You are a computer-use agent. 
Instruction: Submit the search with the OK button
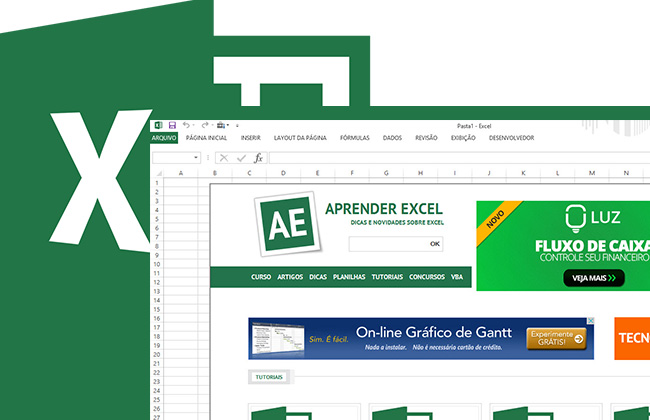434,244
